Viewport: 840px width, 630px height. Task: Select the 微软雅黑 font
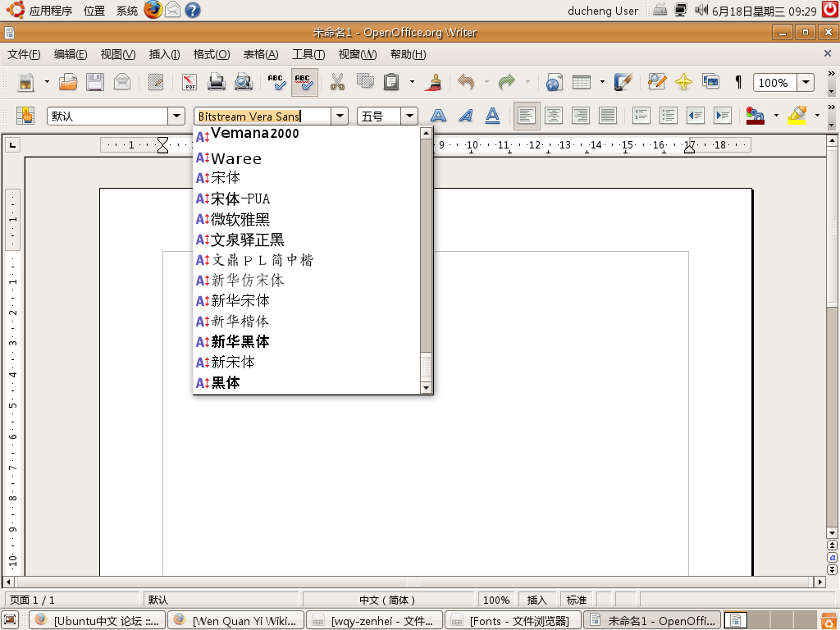[x=307, y=219]
